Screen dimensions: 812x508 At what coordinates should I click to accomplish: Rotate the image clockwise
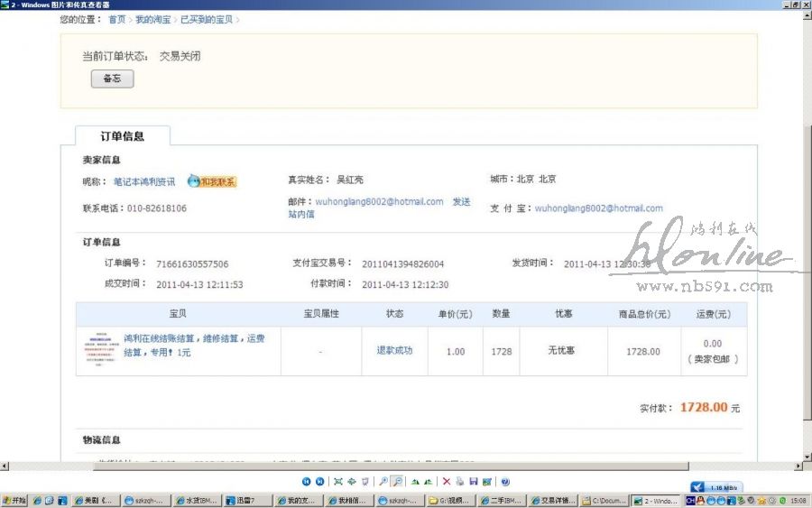tap(415, 482)
